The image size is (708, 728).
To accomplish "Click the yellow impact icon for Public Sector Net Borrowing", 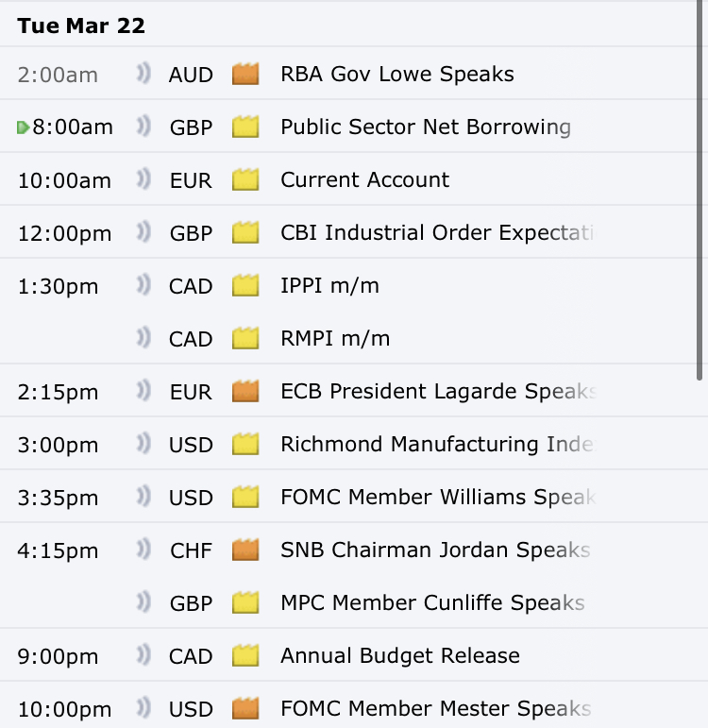I will pyautogui.click(x=245, y=127).
